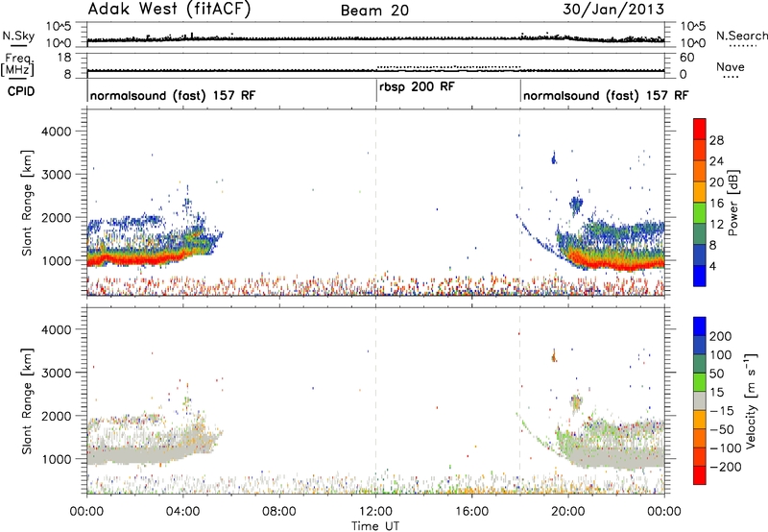Click the "Nave" legend label
Screen dimensions: 768x532
[x=731, y=66]
